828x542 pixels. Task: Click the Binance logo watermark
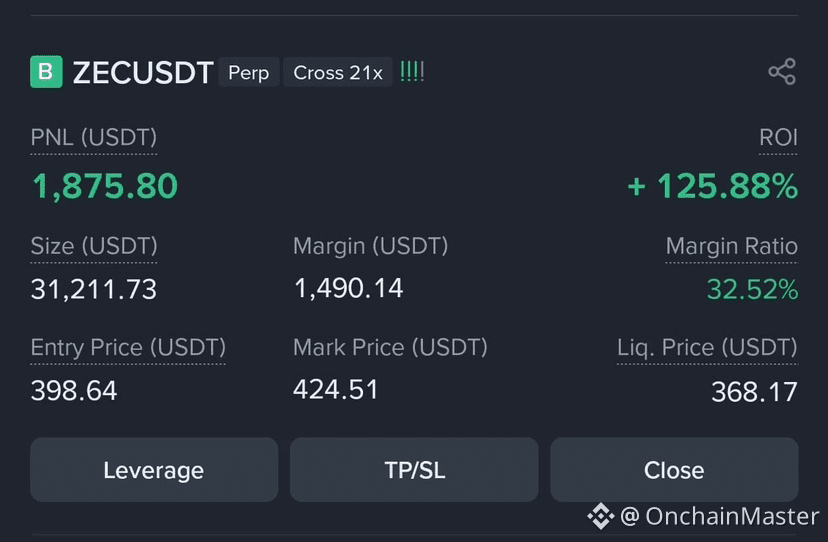[x=600, y=515]
